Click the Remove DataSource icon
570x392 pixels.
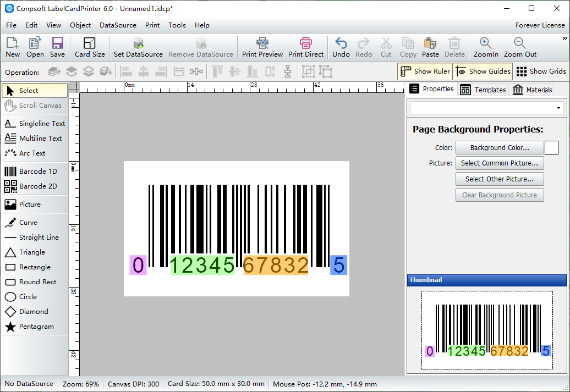201,47
